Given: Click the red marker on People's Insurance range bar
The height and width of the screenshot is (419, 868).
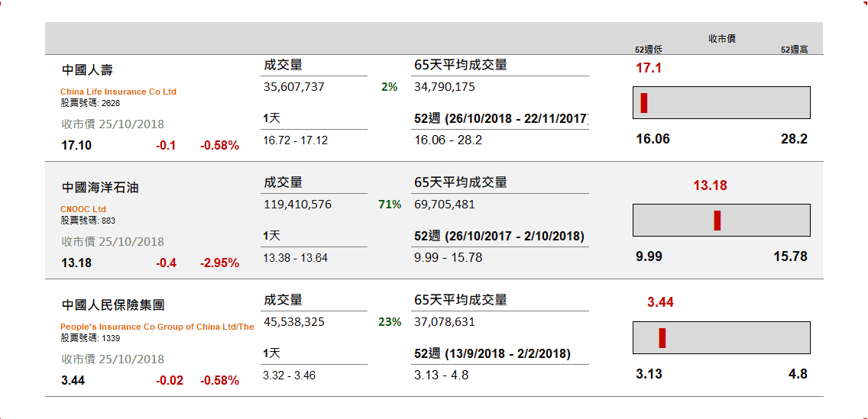Looking at the screenshot, I should click(x=662, y=338).
